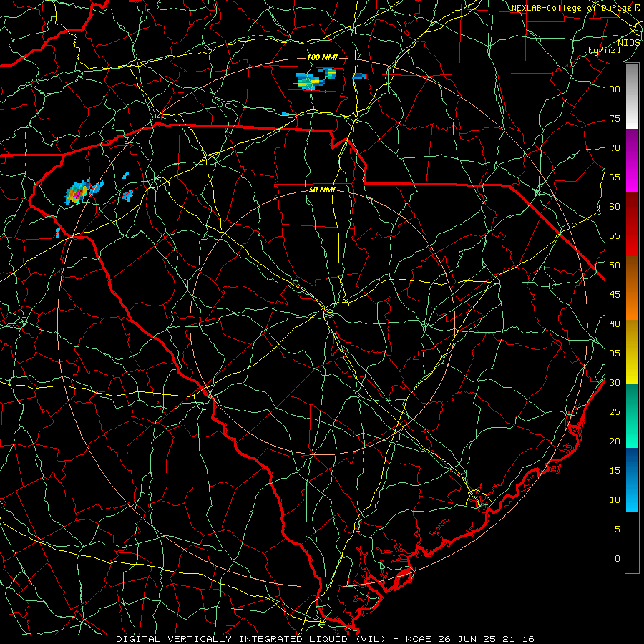Select the 50 NMI range ring label
This screenshot has height=644, width=644.
click(323, 190)
